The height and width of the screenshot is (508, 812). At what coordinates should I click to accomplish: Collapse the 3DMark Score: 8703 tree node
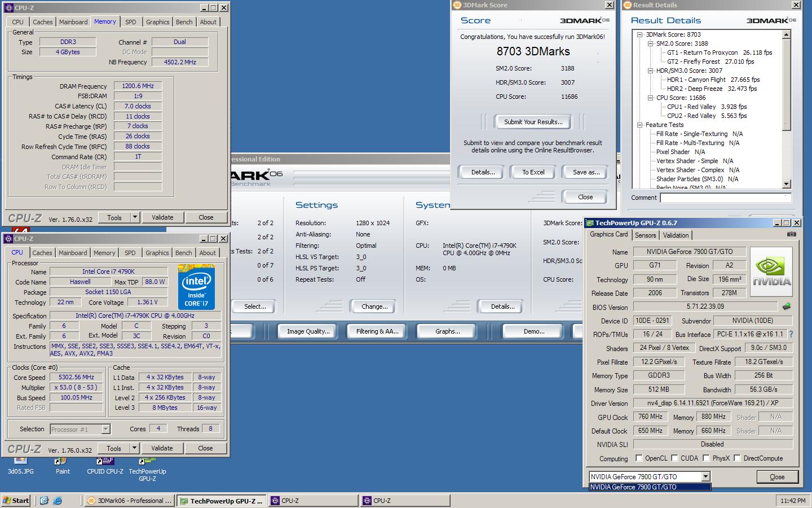640,34
